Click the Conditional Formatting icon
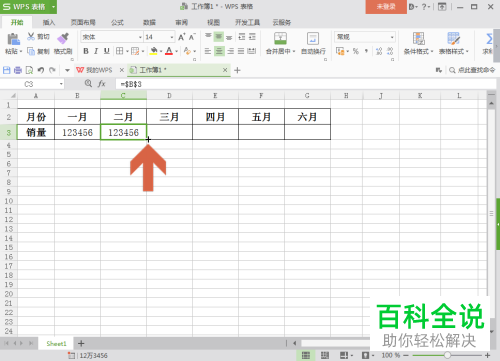This screenshot has height=361, width=500. pyautogui.click(x=418, y=39)
